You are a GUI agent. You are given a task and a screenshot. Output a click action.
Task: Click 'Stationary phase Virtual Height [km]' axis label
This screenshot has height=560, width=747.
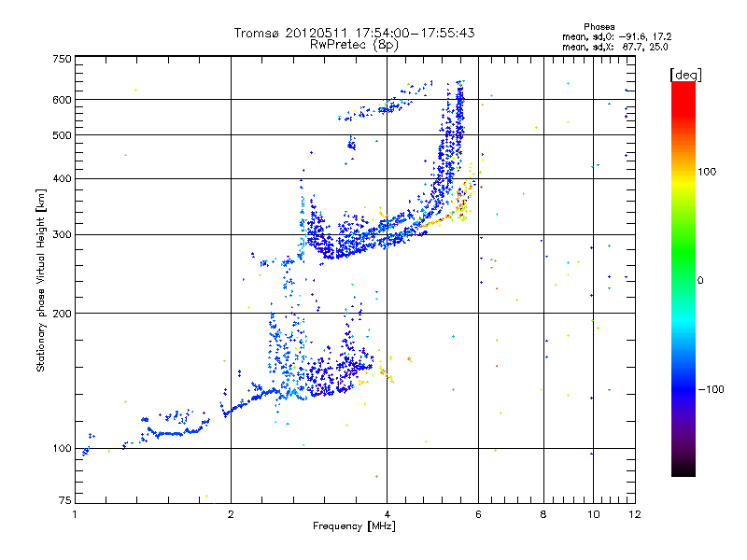pos(41,280)
